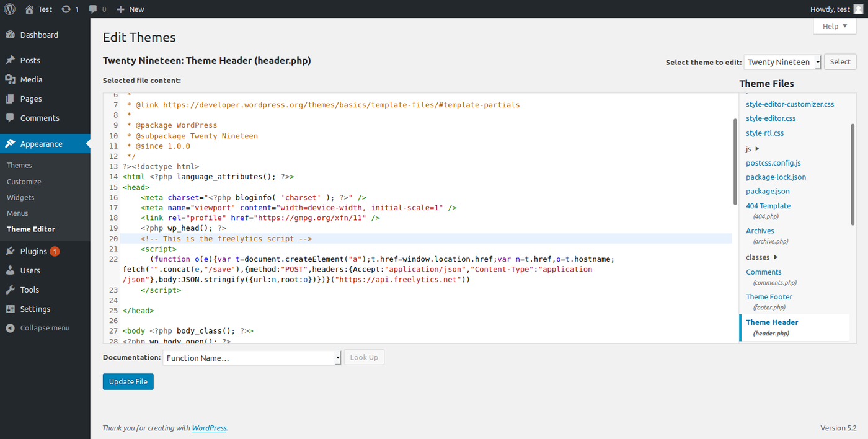
Task: Click the WordPress logo icon
Action: [10, 9]
